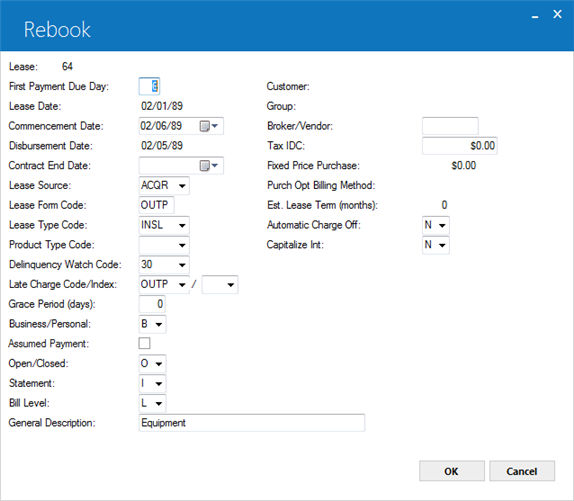This screenshot has height=501, width=574.
Task: Expand the Business/Personal dropdown
Action: 159,324
